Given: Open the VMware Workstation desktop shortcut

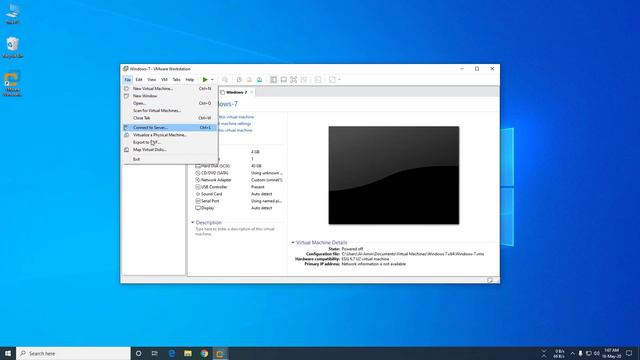Looking at the screenshot, I should [x=12, y=84].
